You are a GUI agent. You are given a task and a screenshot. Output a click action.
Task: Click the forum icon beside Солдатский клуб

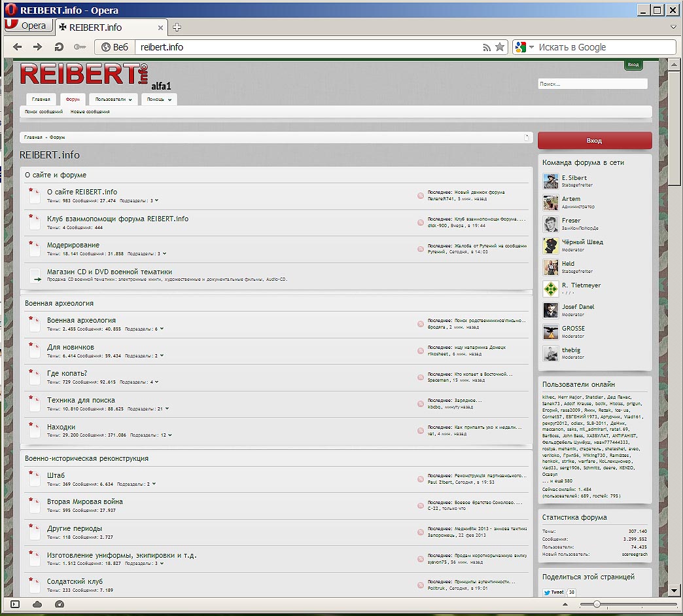[x=35, y=585]
